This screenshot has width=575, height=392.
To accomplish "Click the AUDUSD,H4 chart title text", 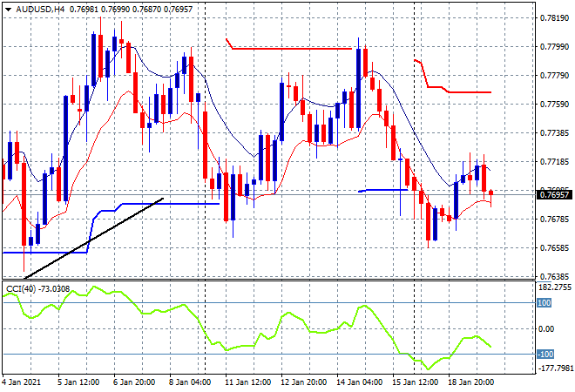I will pyautogui.click(x=40, y=10).
